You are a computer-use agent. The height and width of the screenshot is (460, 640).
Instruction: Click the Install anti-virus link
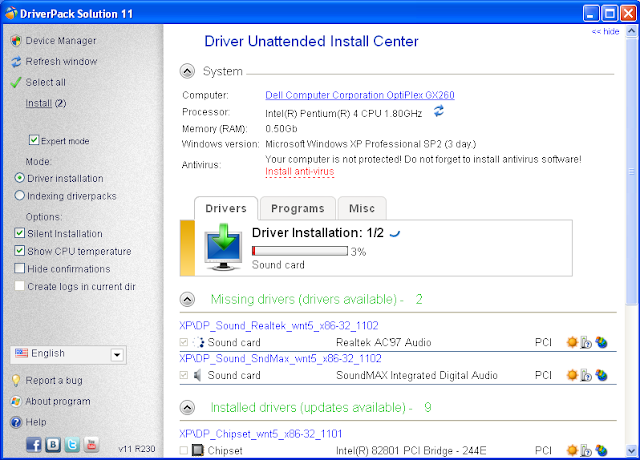click(x=300, y=172)
